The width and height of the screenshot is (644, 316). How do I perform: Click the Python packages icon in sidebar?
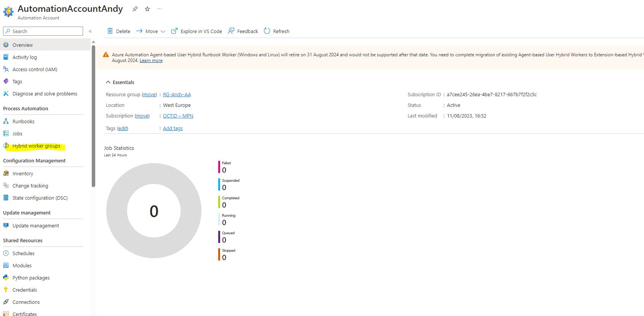tap(6, 278)
